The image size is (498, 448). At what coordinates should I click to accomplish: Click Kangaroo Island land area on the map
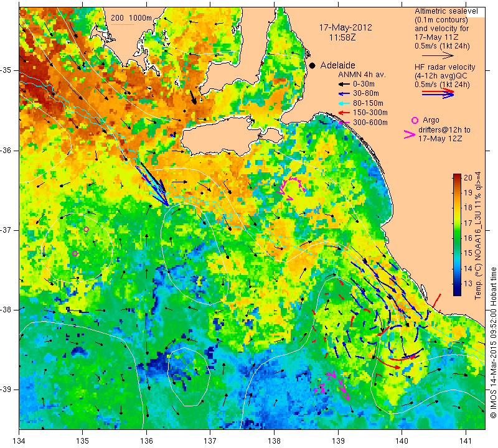coord(219,137)
